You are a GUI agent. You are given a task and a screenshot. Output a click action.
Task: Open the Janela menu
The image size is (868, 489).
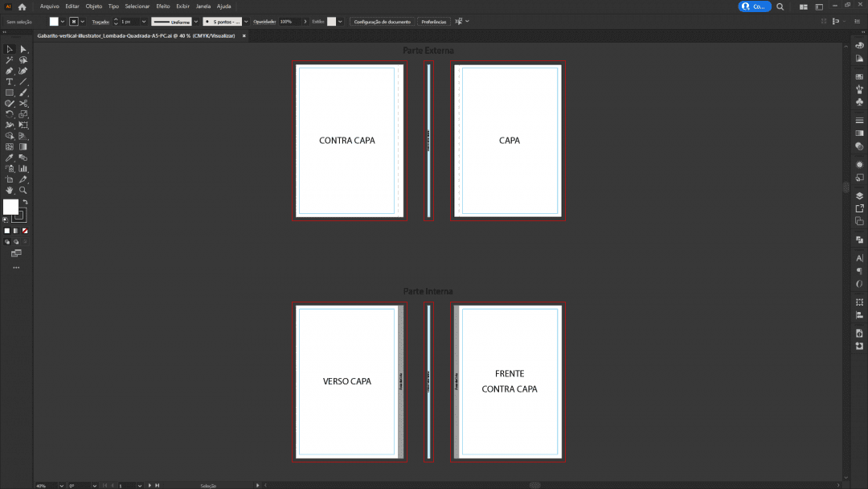tap(203, 6)
